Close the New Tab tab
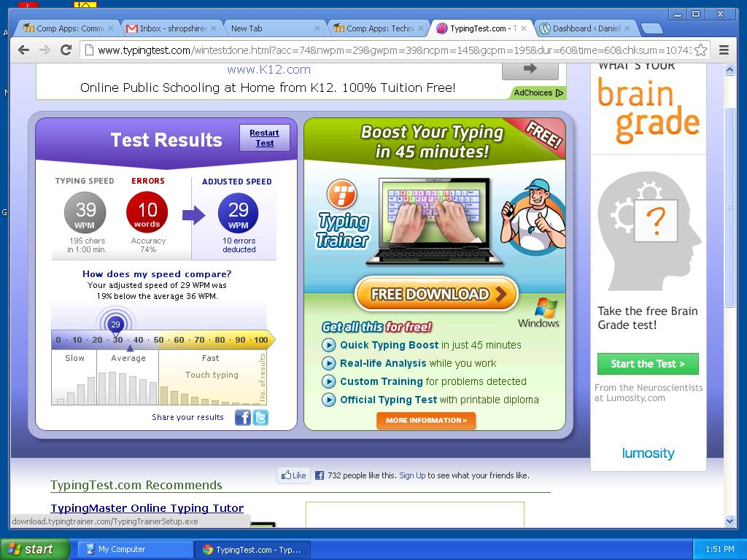 pyautogui.click(x=317, y=28)
